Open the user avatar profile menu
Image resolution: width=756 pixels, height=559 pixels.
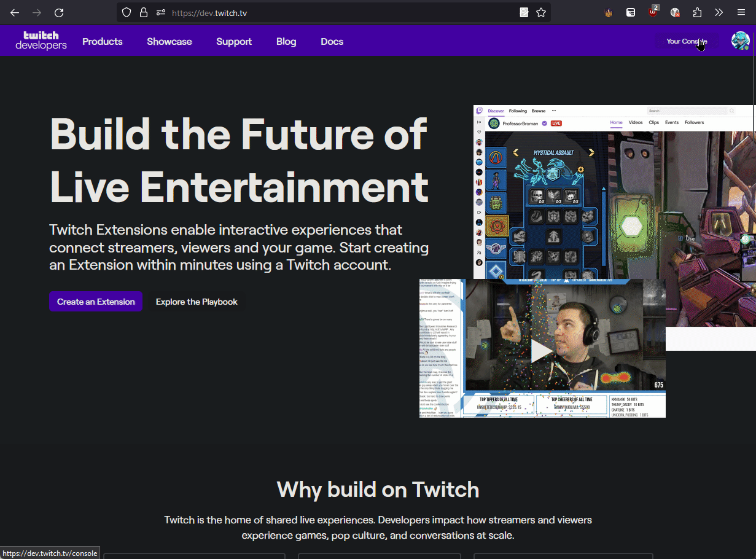point(741,41)
